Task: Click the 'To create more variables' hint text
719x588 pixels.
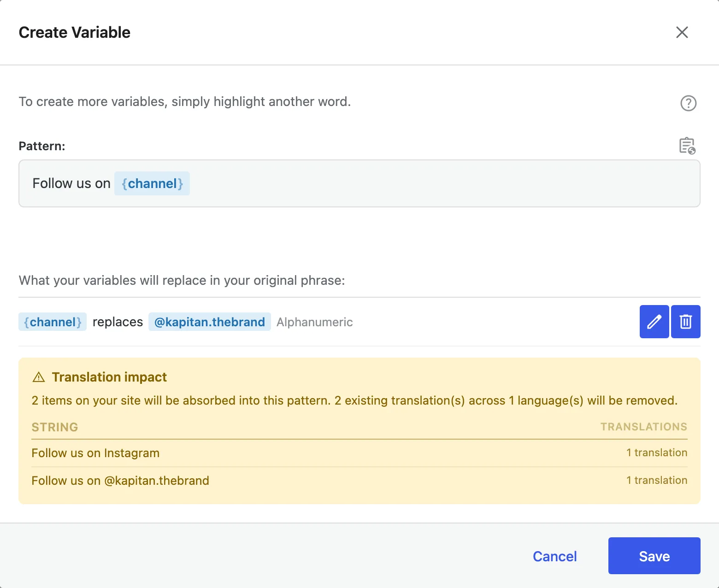Action: click(x=185, y=101)
